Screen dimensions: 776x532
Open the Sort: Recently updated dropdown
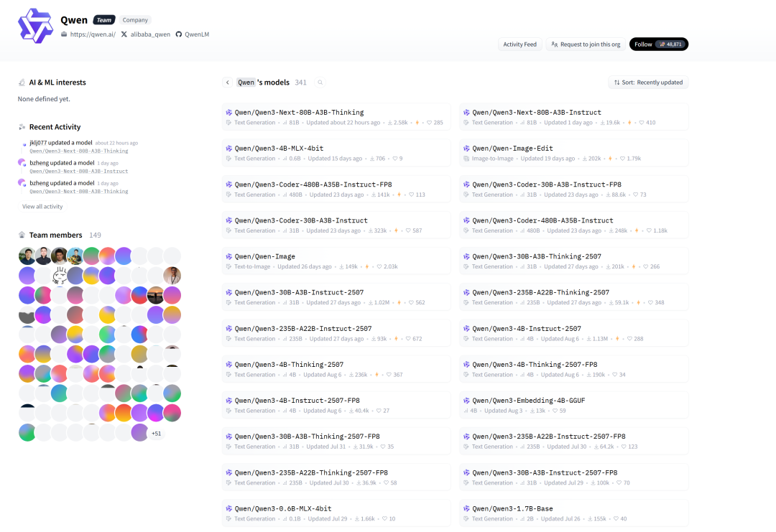point(648,83)
